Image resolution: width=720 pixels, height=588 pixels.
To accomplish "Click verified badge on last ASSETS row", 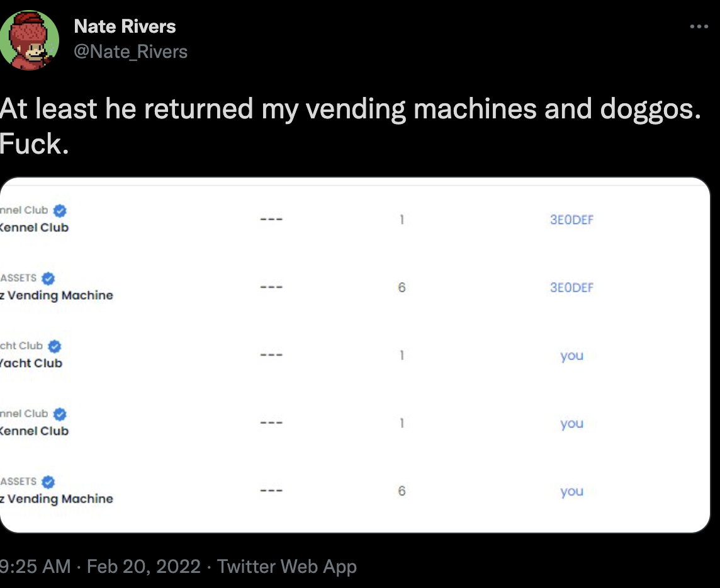I will click(x=48, y=482).
